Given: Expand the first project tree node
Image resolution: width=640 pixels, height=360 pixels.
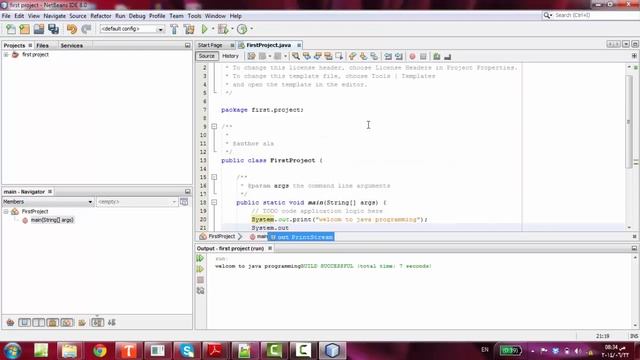Looking at the screenshot, I should pyautogui.click(x=6, y=55).
